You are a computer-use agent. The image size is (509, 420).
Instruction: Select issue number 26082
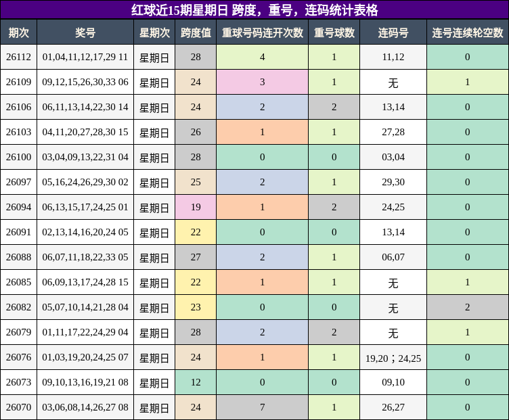pyautogui.click(x=18, y=307)
